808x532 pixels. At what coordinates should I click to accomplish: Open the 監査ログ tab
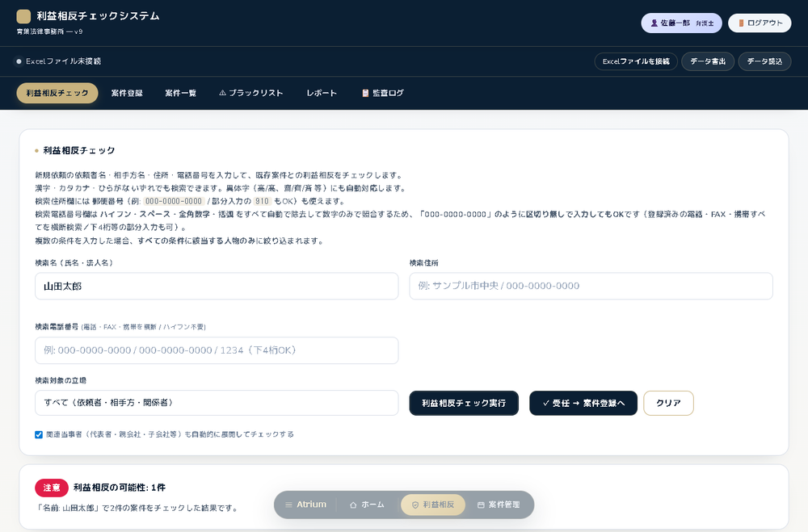coord(383,93)
